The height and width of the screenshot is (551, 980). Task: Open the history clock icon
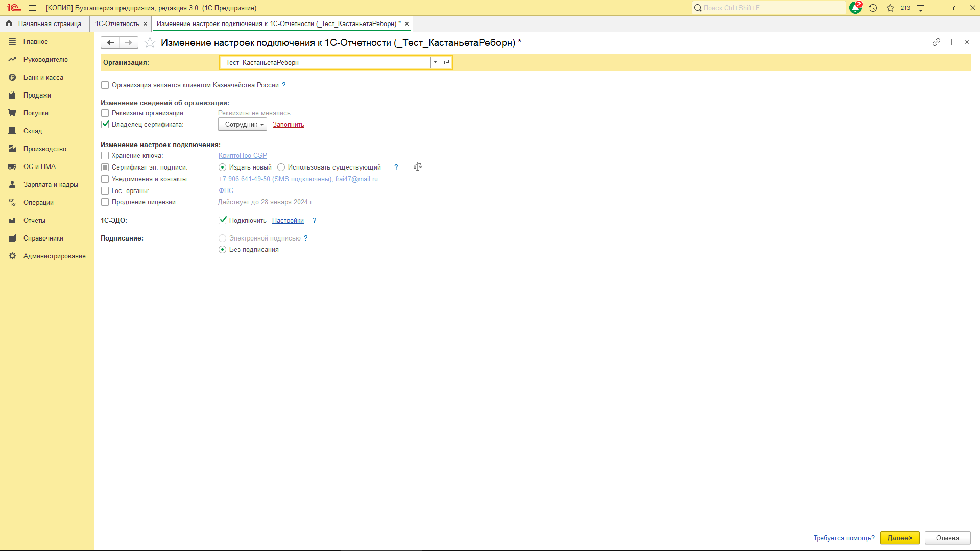873,8
